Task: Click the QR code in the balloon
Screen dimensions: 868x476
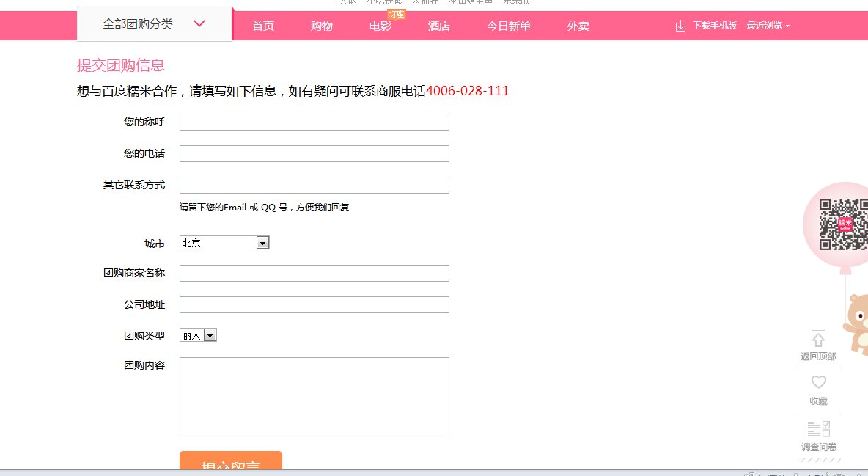Action: [838, 224]
